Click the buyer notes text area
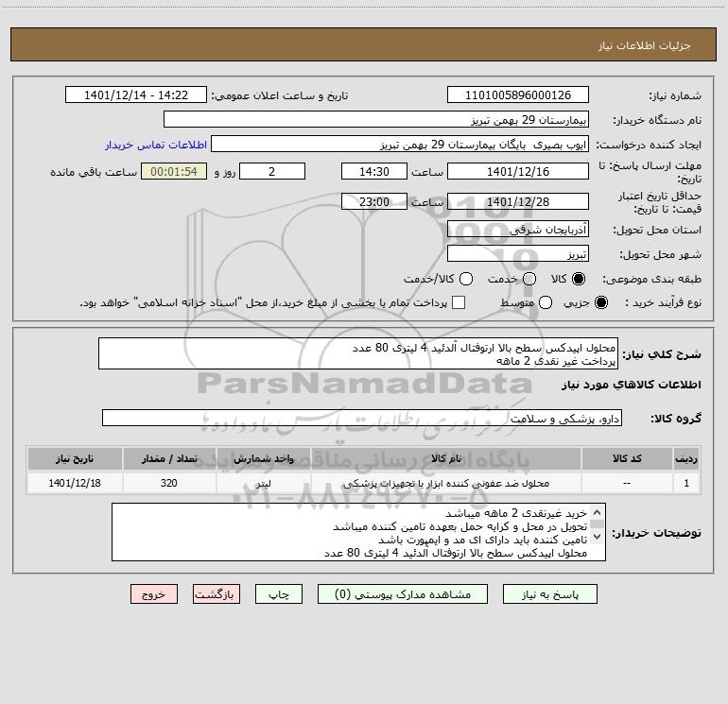The width and height of the screenshot is (728, 704). coord(358,532)
